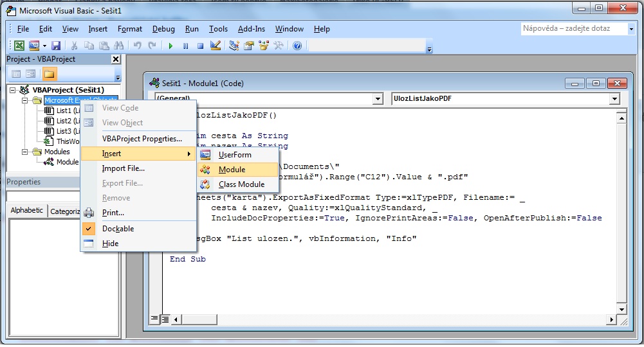
Task: Choose Module from the Insert submenu
Action: tap(232, 170)
